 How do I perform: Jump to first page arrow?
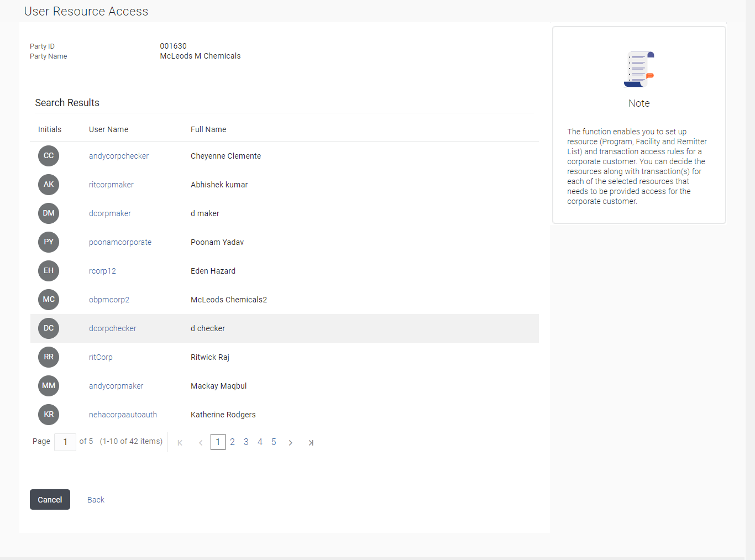tap(180, 442)
